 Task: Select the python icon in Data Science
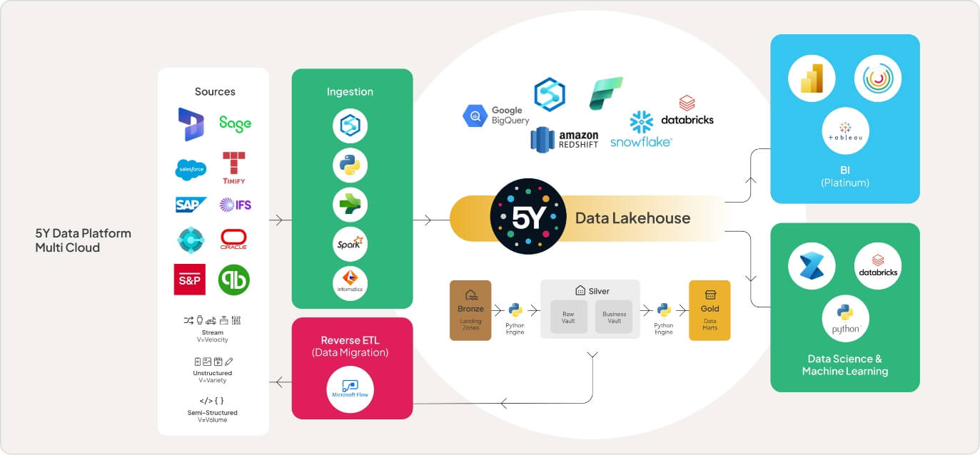[846, 319]
